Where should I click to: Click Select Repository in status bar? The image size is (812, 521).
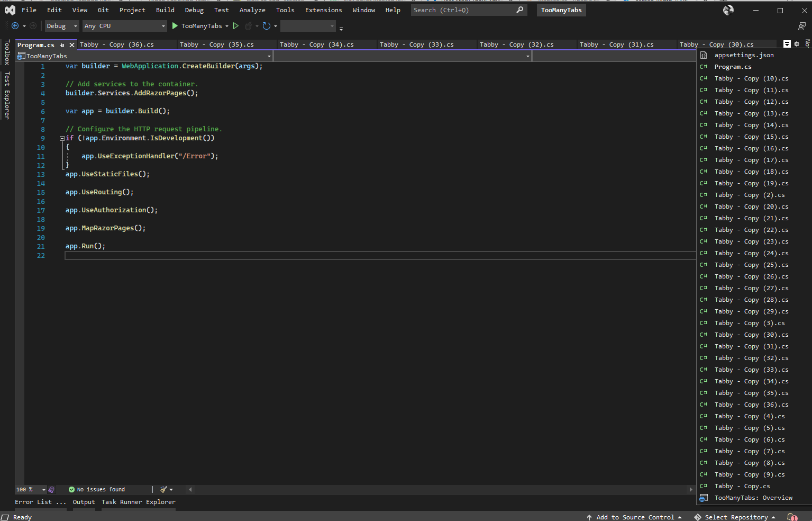[x=735, y=517]
